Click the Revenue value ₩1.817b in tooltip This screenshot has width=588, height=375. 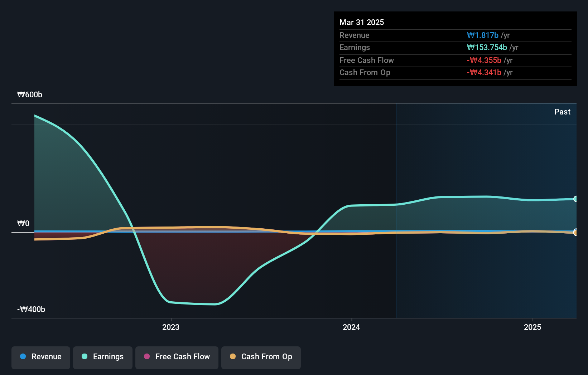click(x=483, y=35)
